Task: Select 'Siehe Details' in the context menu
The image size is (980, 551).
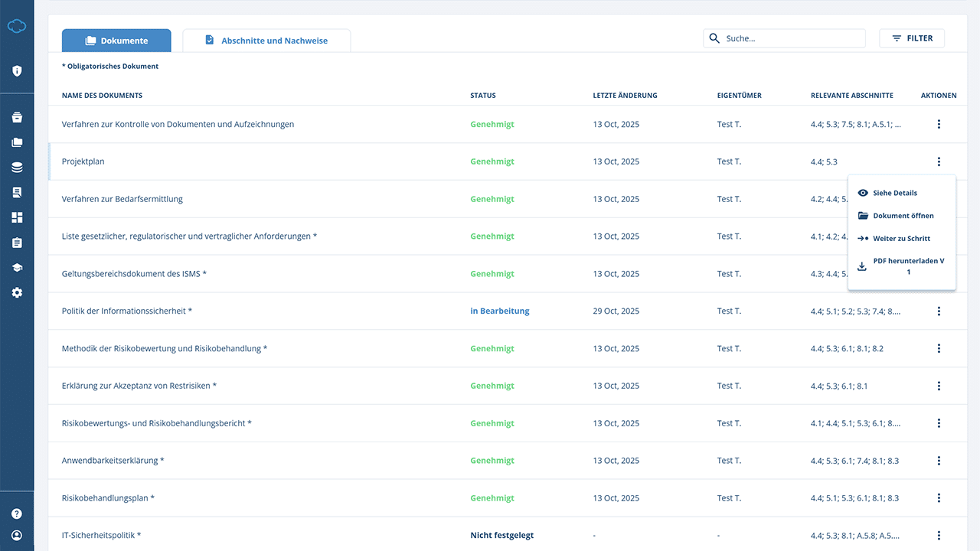Action: point(894,193)
